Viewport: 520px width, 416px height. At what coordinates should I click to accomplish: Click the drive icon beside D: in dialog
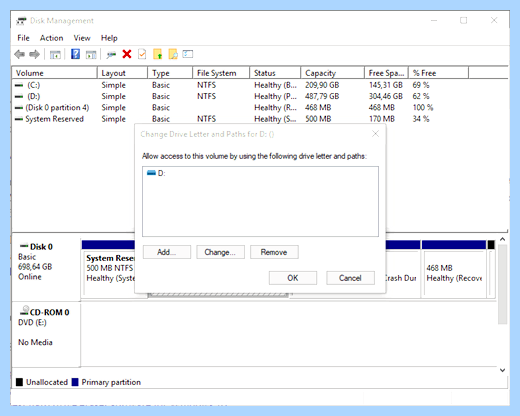151,173
